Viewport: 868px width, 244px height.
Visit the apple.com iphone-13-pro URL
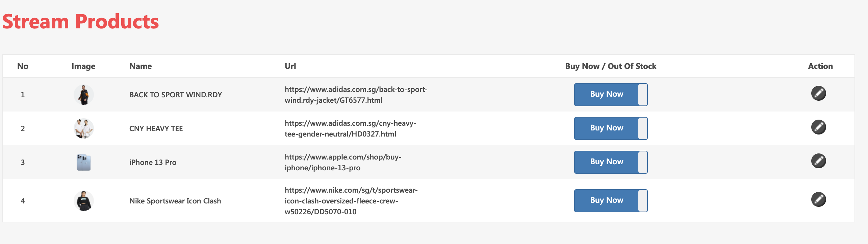tap(343, 162)
